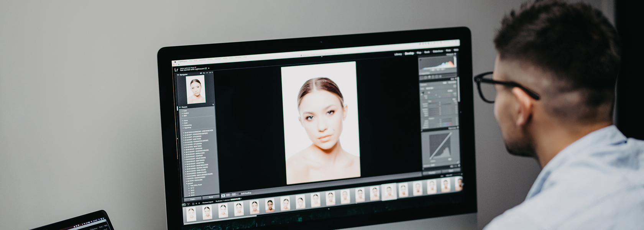Click on the histogram graph
Image resolution: width=644 pixels, height=230 pixels.
[437, 64]
